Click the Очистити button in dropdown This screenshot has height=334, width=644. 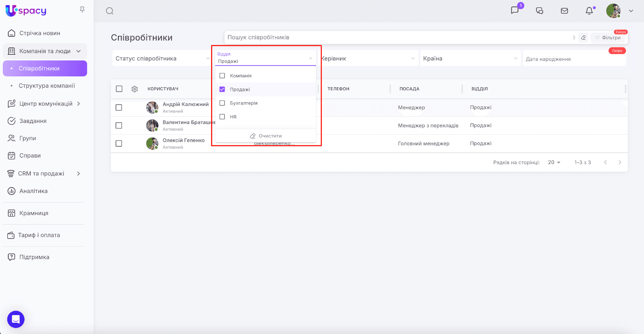pyautogui.click(x=266, y=136)
